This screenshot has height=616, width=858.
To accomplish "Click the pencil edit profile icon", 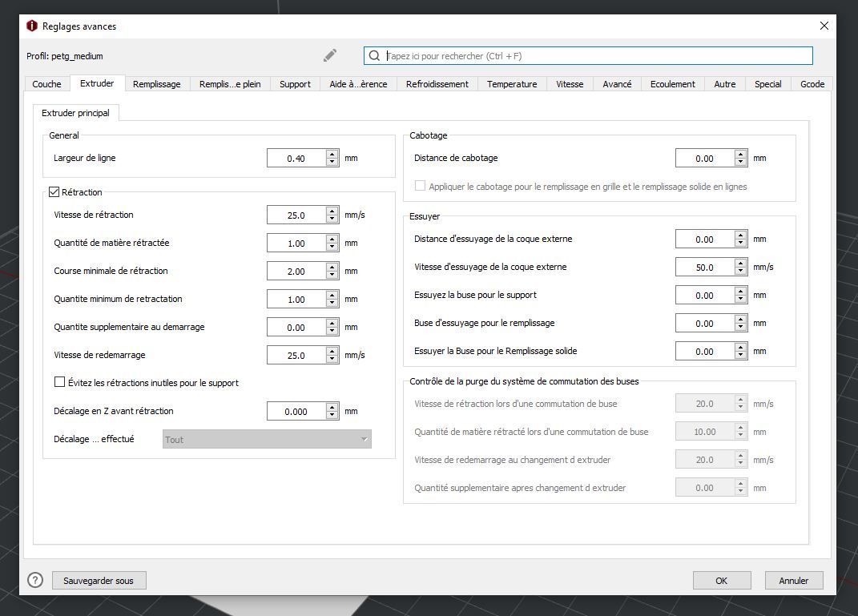I will 330,55.
